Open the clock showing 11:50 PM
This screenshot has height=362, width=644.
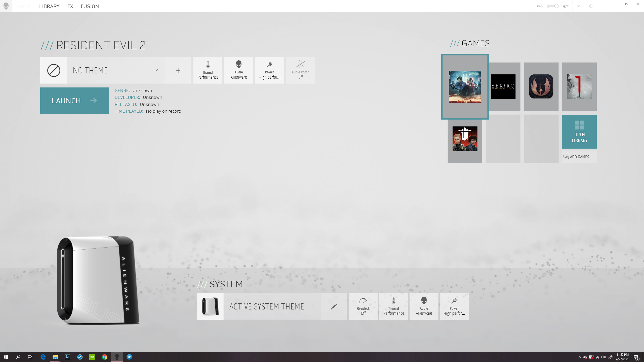click(623, 357)
